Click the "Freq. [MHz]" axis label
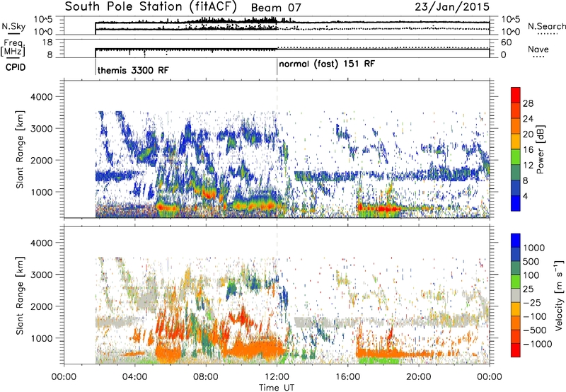 [13, 47]
